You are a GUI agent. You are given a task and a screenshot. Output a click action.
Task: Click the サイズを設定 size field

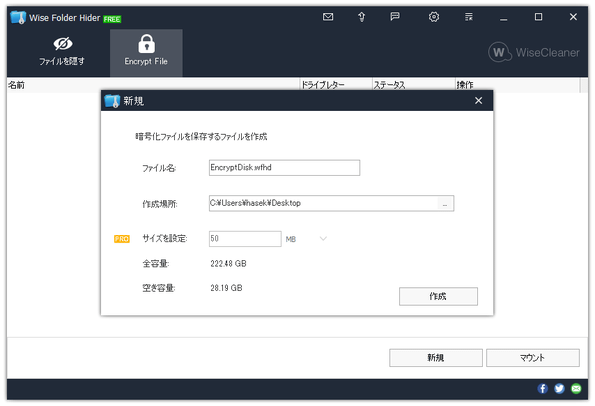tap(245, 239)
